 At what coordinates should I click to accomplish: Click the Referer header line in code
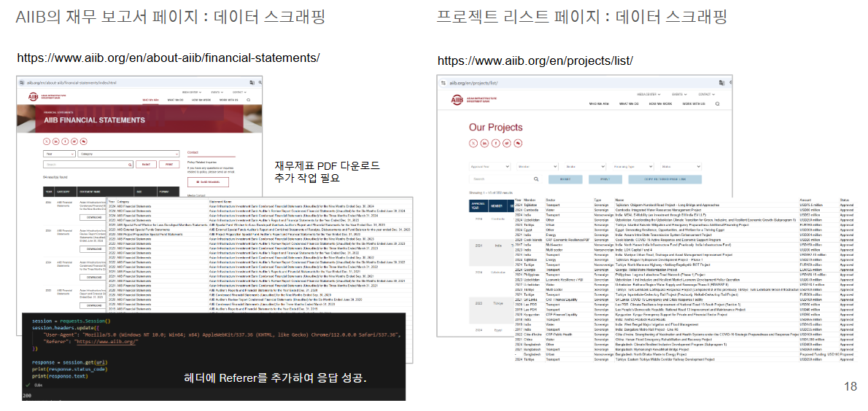click(90, 342)
